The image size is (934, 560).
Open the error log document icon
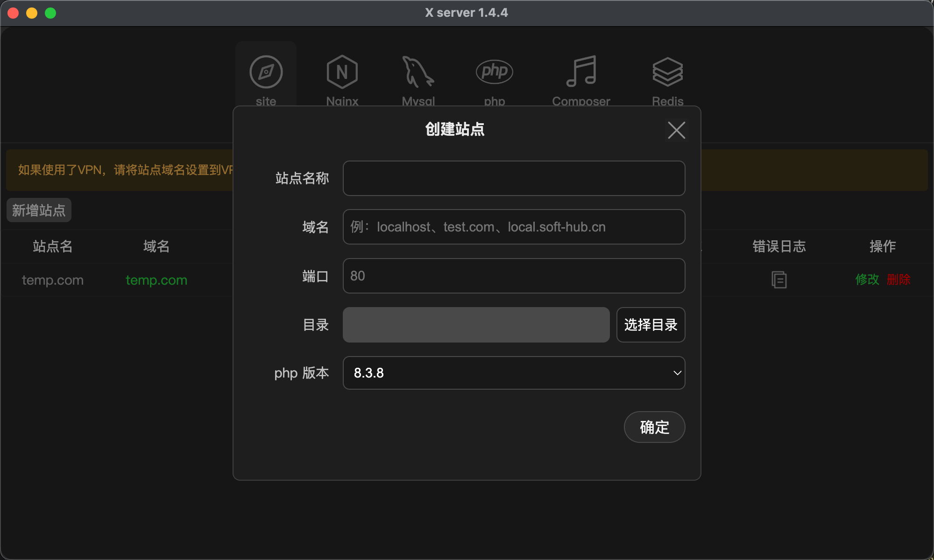point(779,280)
